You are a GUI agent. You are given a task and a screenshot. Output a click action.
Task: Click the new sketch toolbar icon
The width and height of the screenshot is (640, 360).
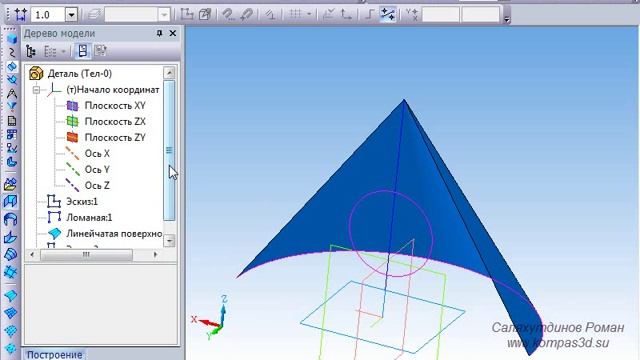187,15
